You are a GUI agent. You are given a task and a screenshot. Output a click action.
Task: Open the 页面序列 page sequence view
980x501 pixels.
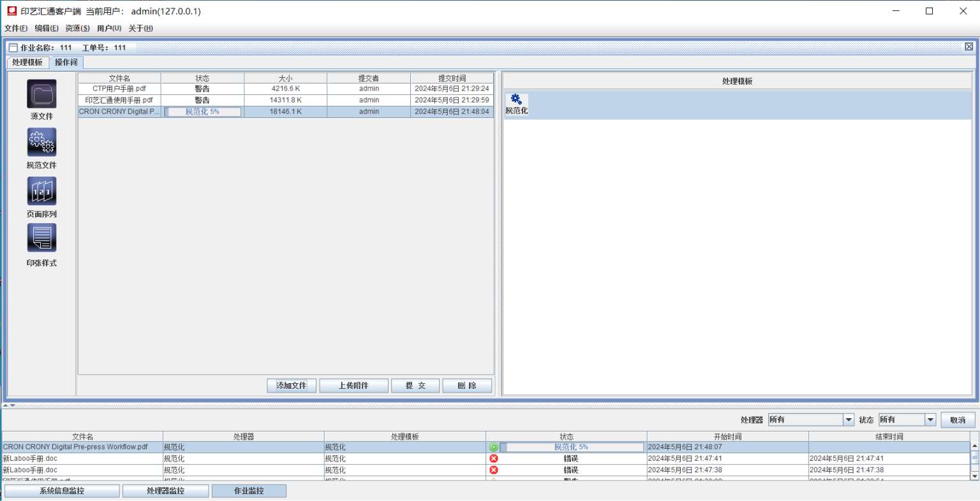click(x=41, y=191)
